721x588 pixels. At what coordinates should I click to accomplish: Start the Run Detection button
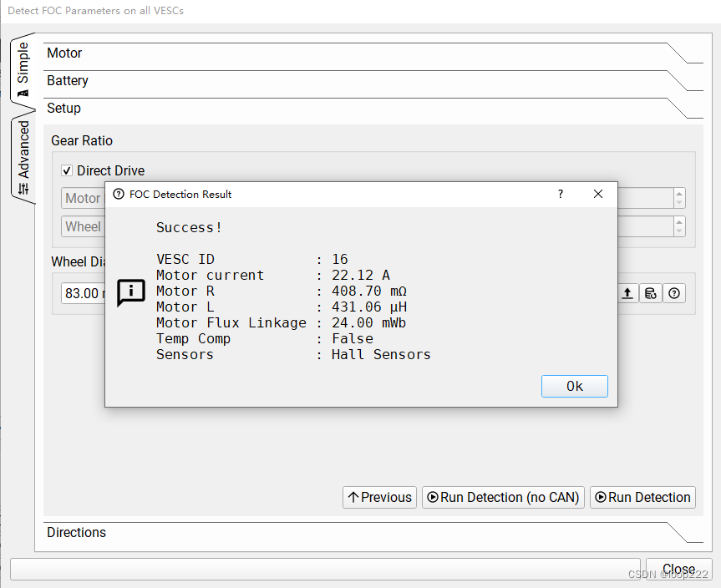click(x=642, y=498)
